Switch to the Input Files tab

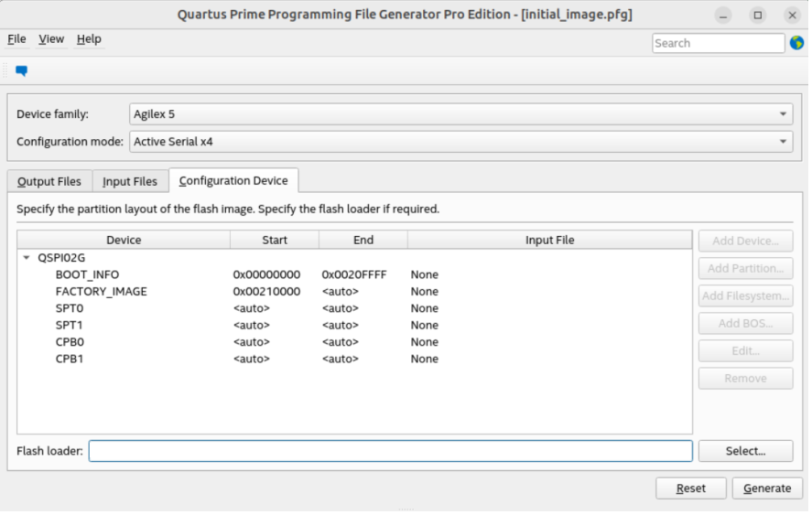(x=130, y=181)
